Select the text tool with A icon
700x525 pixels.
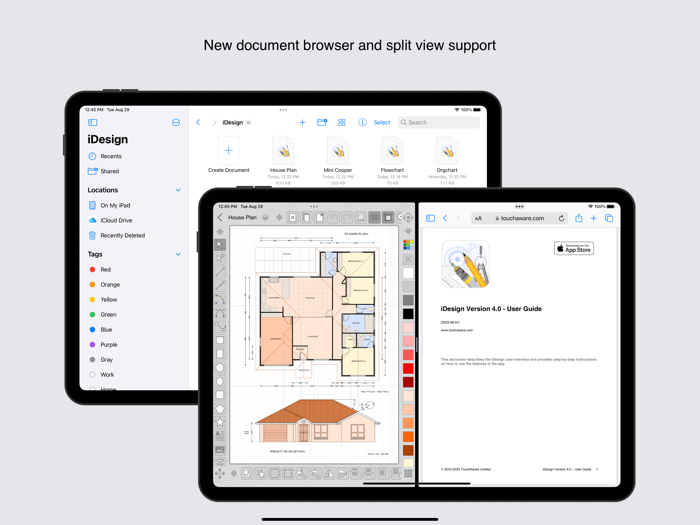pyautogui.click(x=220, y=435)
